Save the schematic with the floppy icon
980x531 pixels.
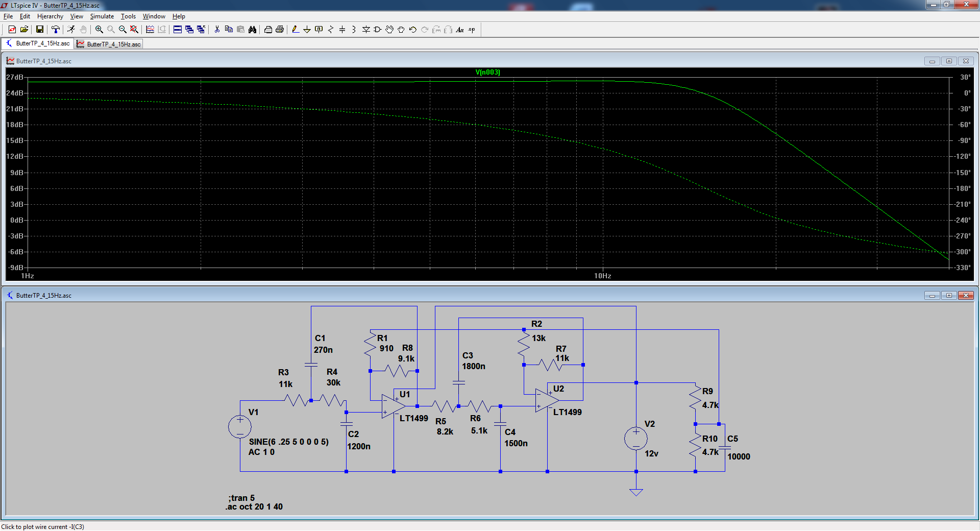pyautogui.click(x=39, y=30)
